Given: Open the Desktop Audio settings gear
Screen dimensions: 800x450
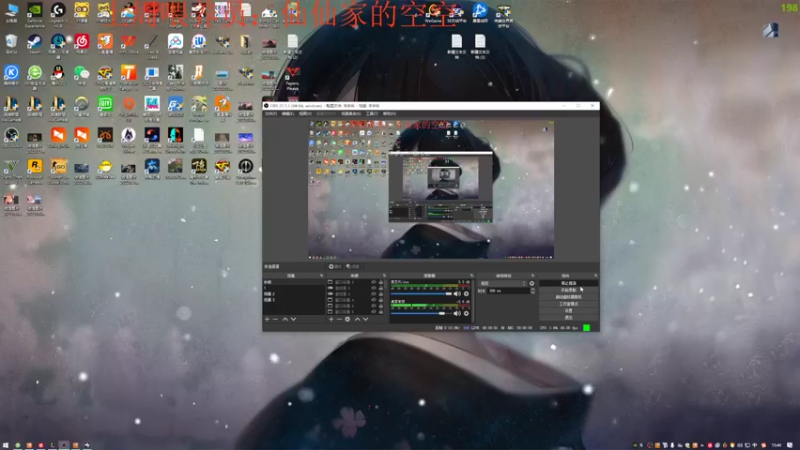Looking at the screenshot, I should [466, 313].
